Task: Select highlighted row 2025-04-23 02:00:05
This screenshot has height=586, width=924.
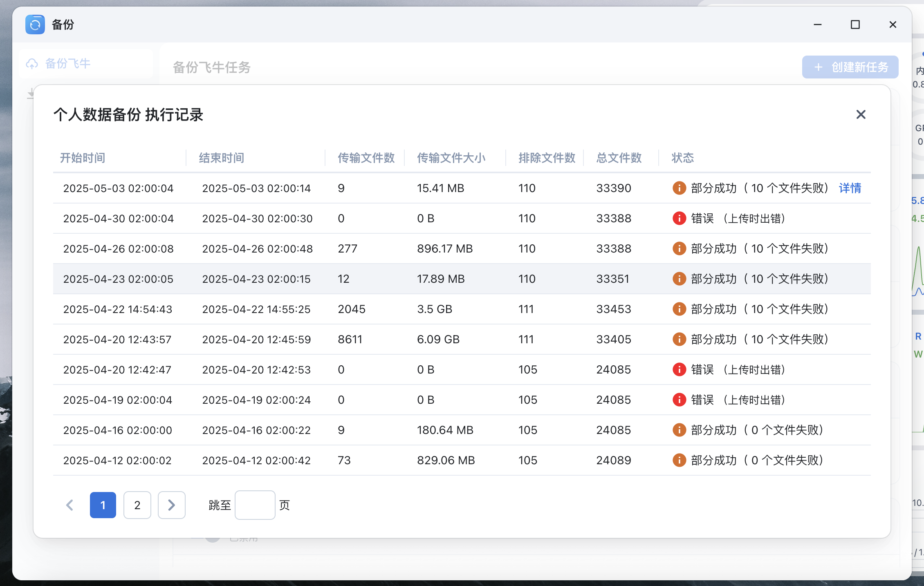Action: pos(462,279)
